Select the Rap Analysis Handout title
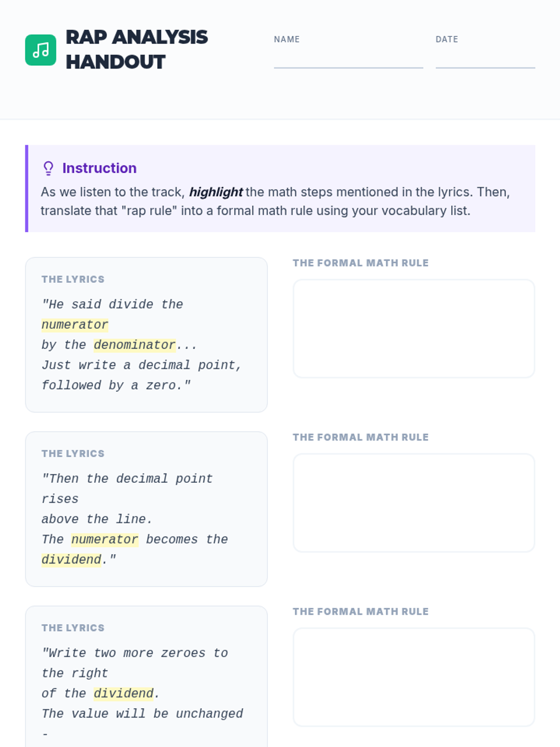This screenshot has height=747, width=560. pos(137,49)
